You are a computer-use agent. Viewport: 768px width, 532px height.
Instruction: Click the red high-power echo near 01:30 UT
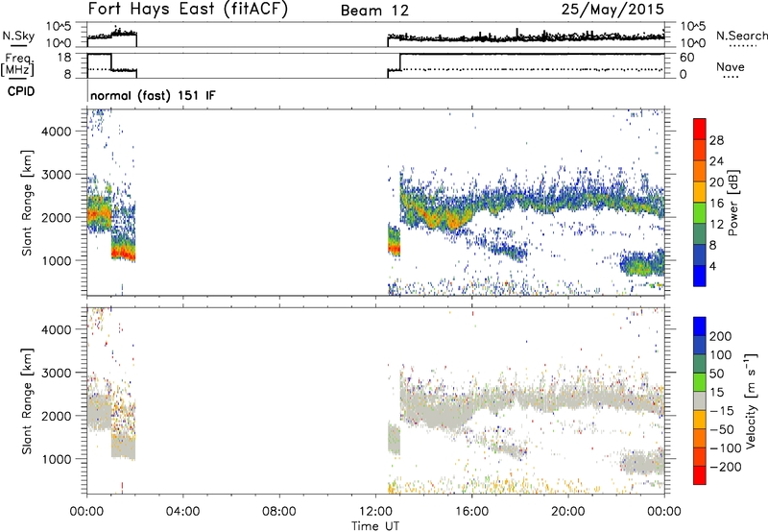click(123, 253)
